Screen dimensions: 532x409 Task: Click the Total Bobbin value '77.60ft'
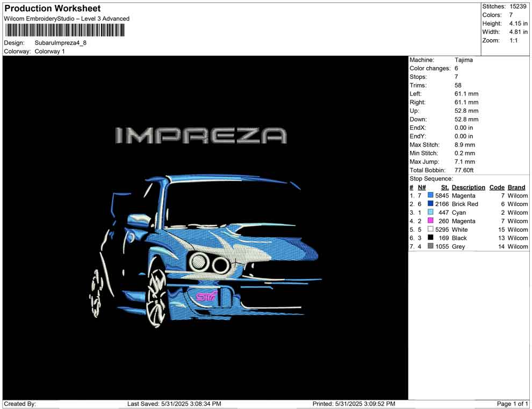(464, 170)
